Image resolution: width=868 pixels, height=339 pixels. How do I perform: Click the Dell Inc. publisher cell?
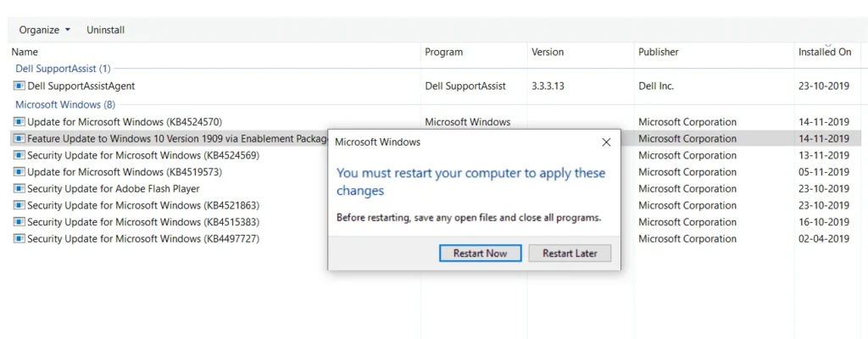[656, 86]
